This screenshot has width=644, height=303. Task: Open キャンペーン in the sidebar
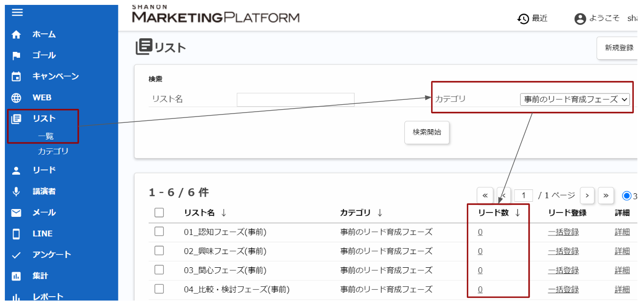coord(55,76)
